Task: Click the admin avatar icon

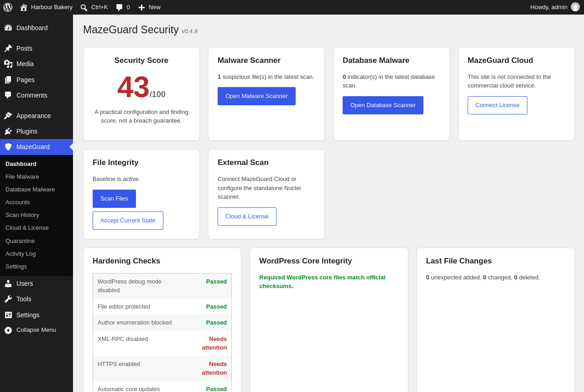Action: (575, 7)
